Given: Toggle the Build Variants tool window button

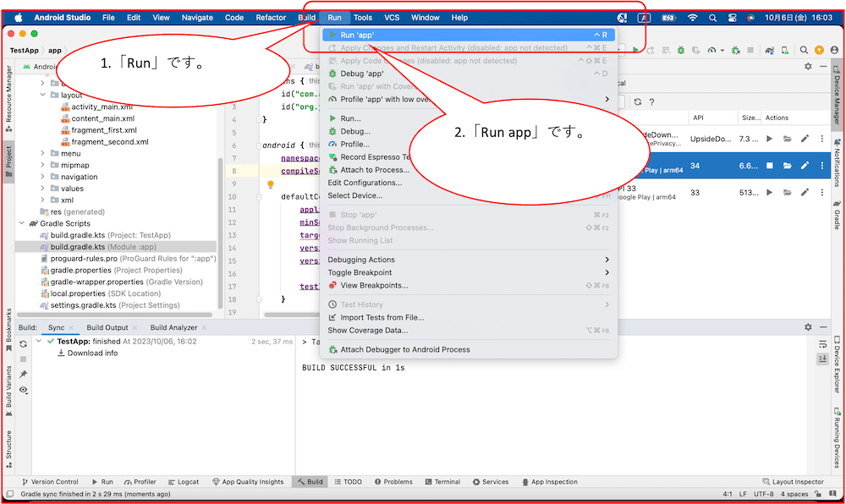Looking at the screenshot, I should click(x=8, y=392).
